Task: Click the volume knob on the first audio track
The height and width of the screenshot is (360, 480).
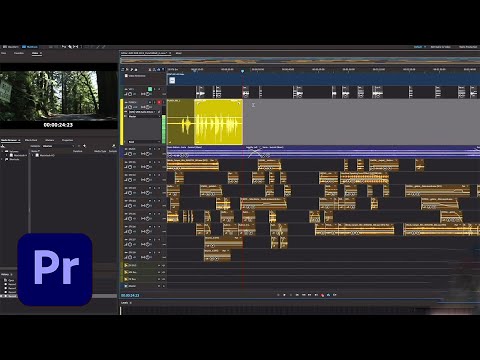Action: coord(130,94)
